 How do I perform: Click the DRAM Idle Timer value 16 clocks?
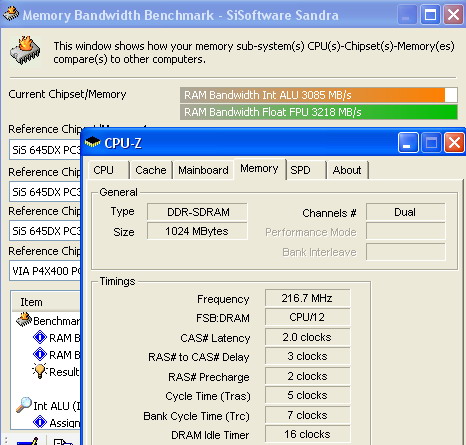[307, 434]
